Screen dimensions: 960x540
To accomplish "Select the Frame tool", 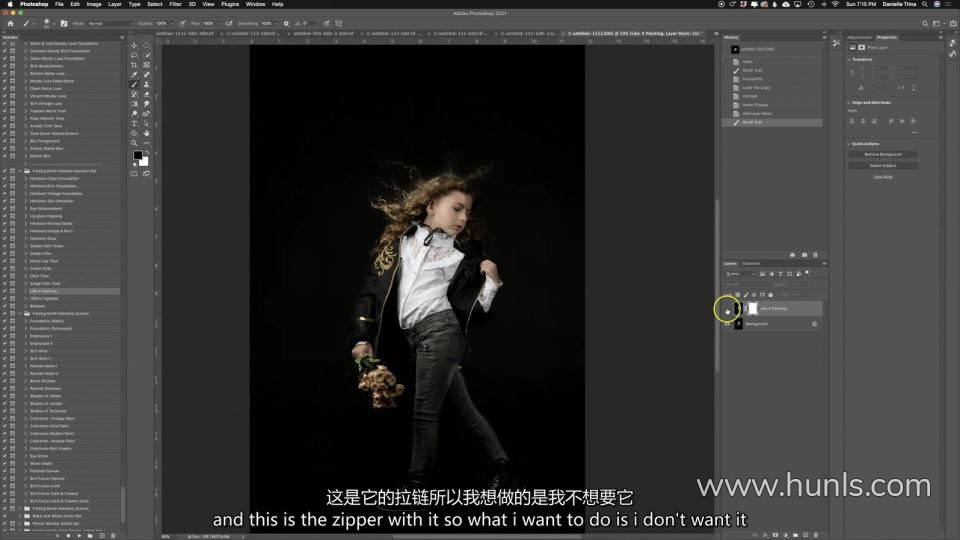I will click(x=146, y=65).
